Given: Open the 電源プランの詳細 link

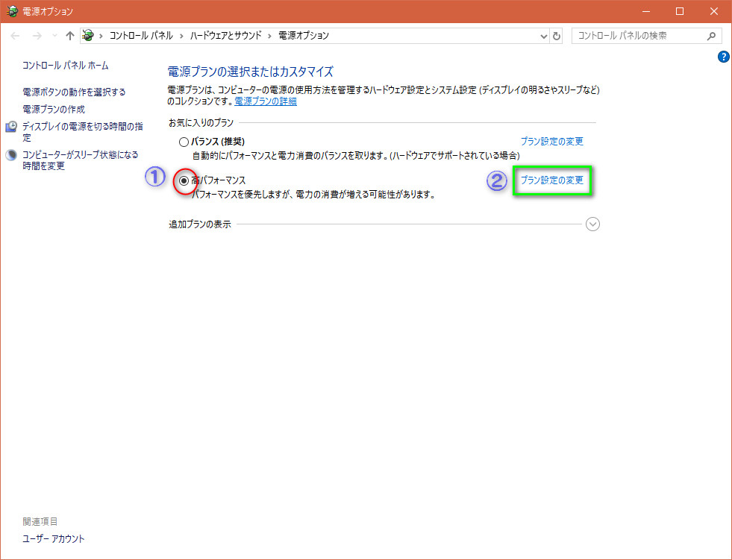Looking at the screenshot, I should click(266, 101).
